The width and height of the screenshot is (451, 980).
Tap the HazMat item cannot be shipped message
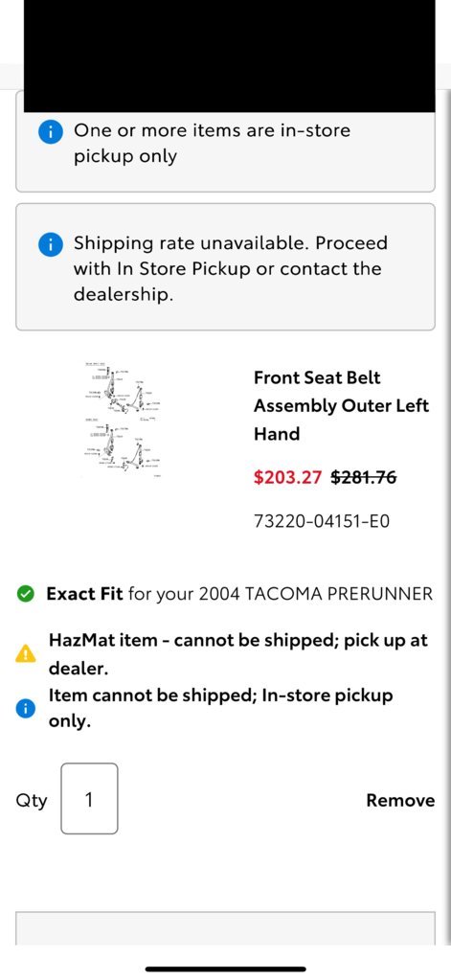[x=238, y=653]
